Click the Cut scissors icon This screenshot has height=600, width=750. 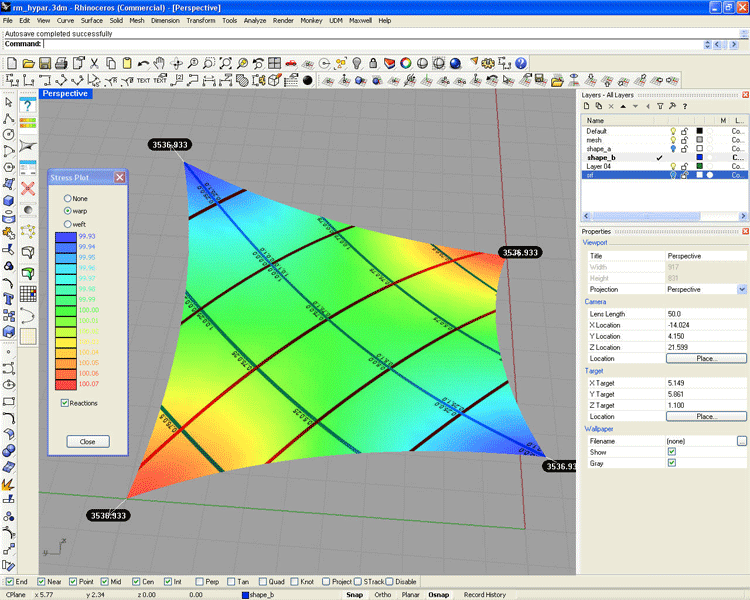coord(95,63)
